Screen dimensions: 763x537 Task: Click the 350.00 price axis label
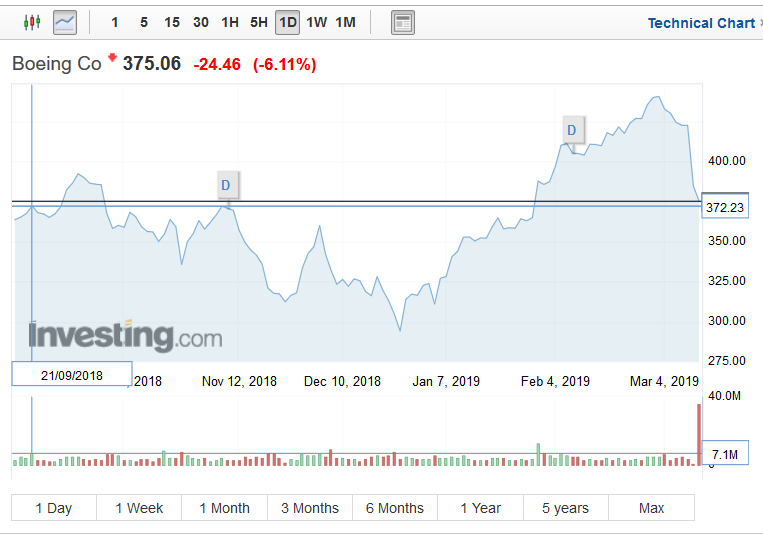[x=727, y=241]
